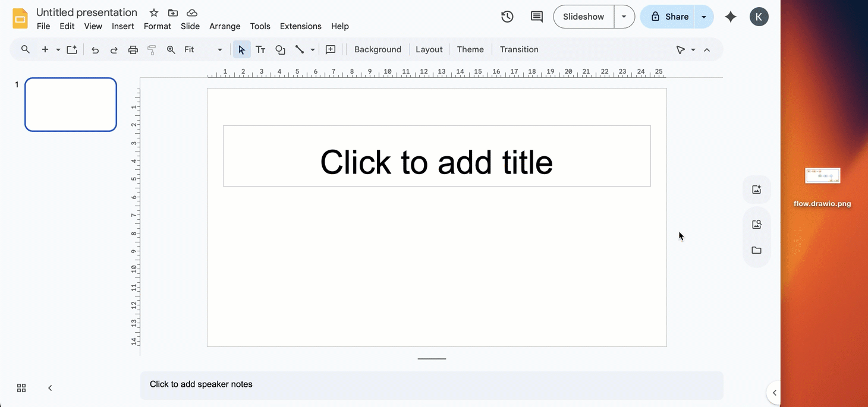
Task: Open the Extensions menu
Action: 300,26
